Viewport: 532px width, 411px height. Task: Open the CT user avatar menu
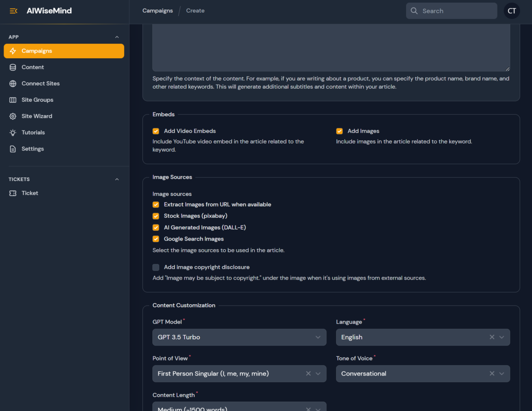pos(512,11)
